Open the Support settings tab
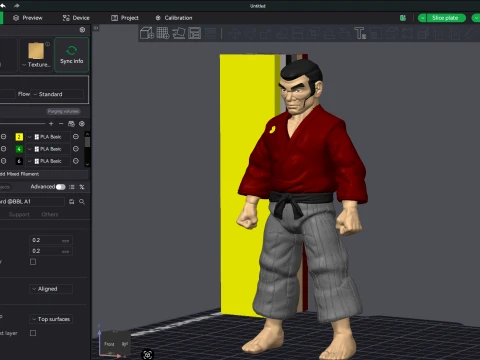Viewport: 480px width, 360px height. coord(19,214)
